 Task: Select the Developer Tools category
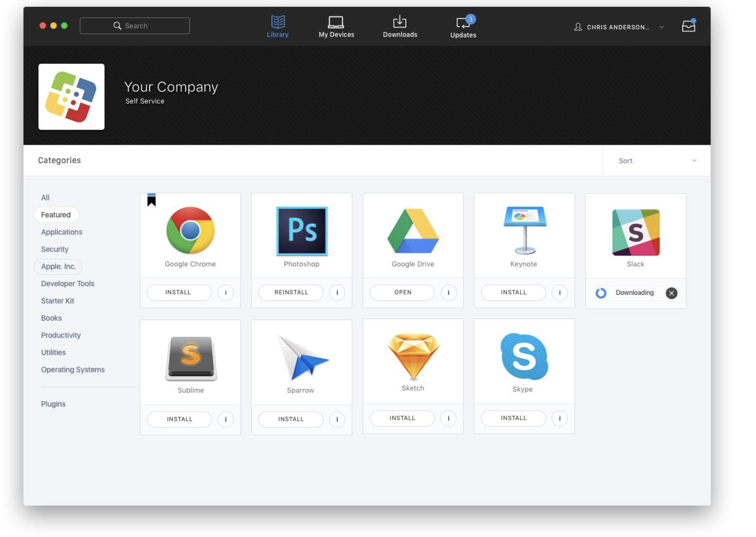pyautogui.click(x=67, y=284)
